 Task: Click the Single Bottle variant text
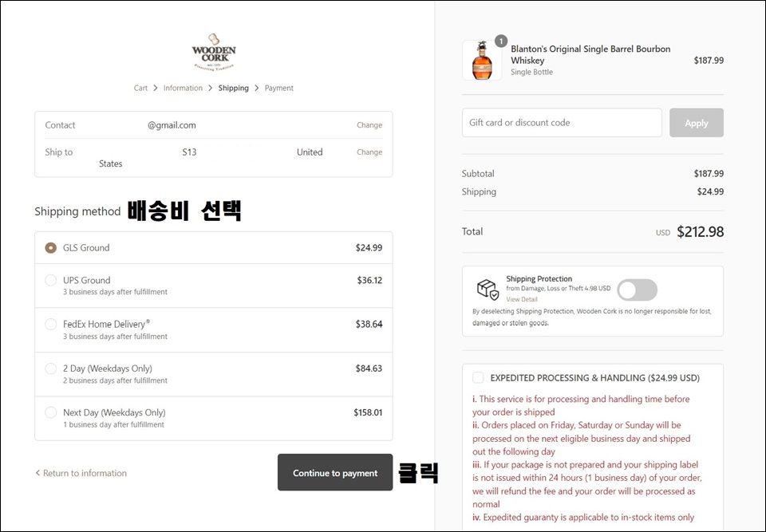(531, 72)
